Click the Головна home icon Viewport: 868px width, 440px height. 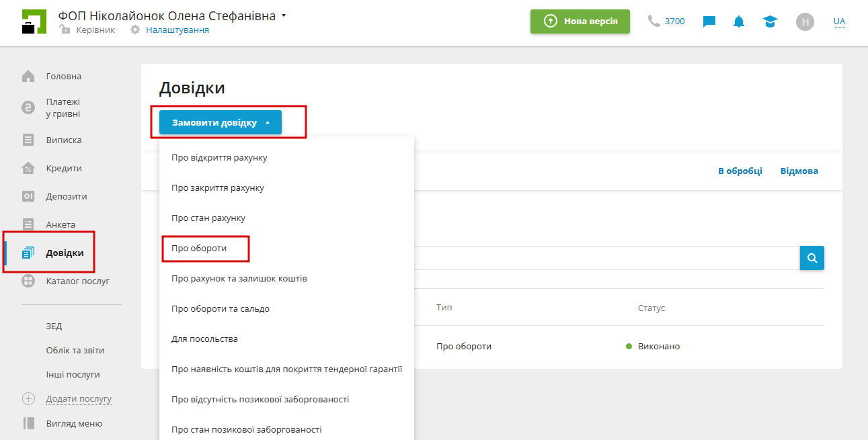(x=28, y=77)
